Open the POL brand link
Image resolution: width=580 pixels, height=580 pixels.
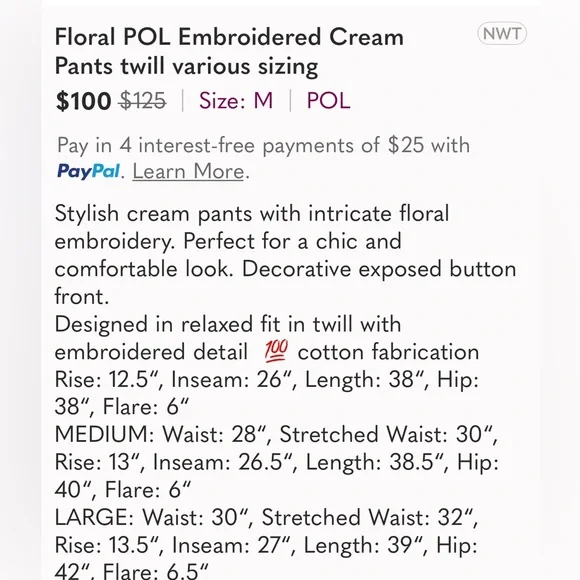point(328,101)
